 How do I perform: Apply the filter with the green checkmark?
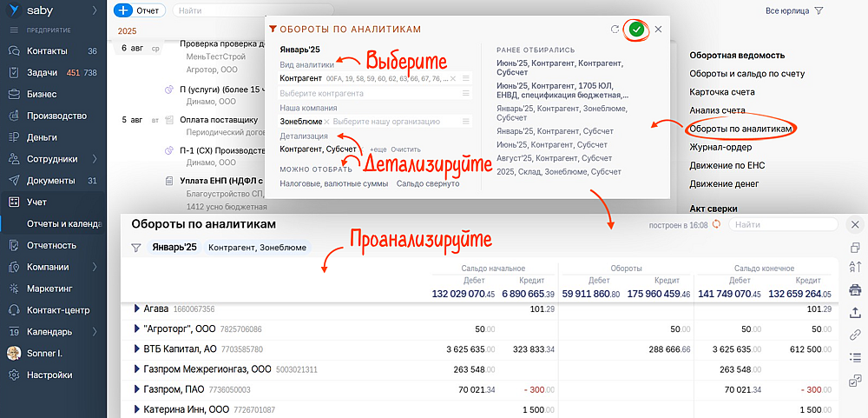pyautogui.click(x=637, y=30)
